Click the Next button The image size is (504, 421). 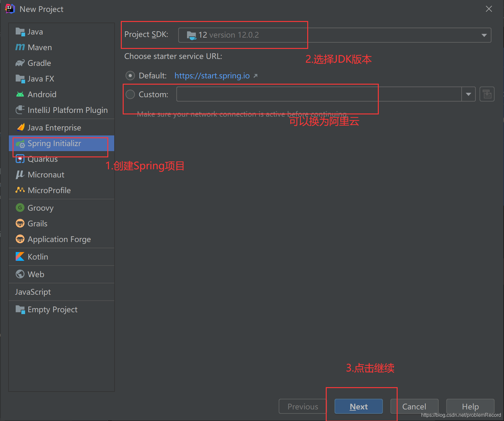coord(359,407)
